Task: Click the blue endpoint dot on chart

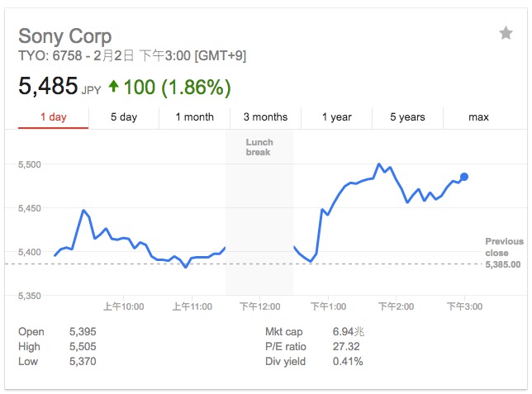Action: tap(464, 177)
